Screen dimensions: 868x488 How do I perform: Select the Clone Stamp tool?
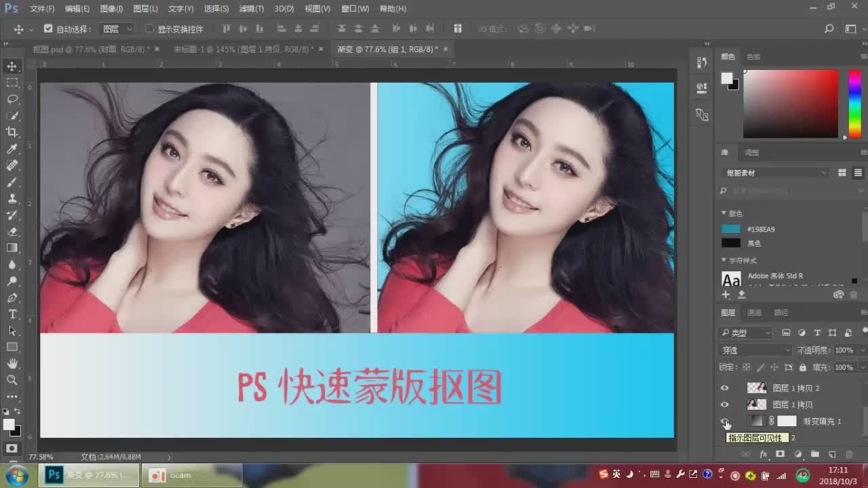point(12,199)
